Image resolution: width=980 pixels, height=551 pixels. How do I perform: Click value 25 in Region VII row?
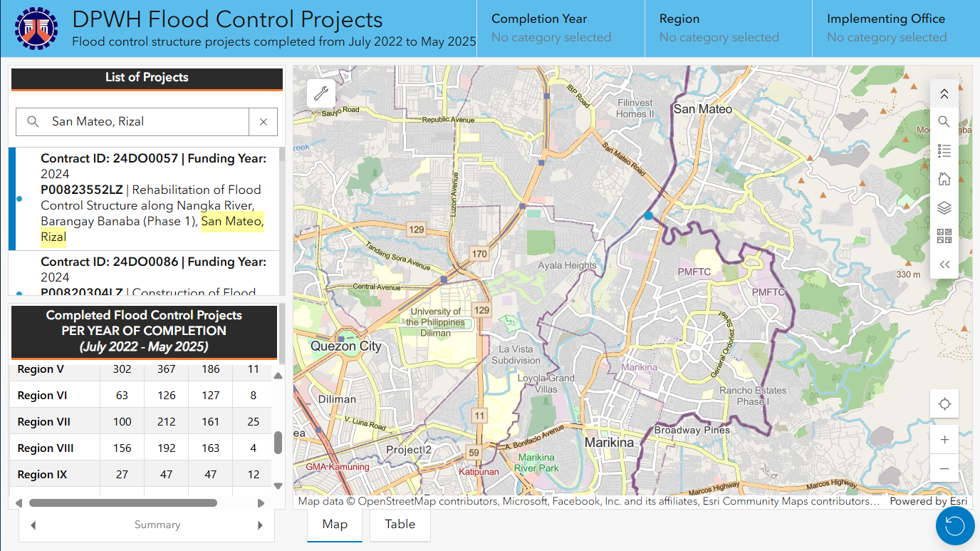coord(254,422)
